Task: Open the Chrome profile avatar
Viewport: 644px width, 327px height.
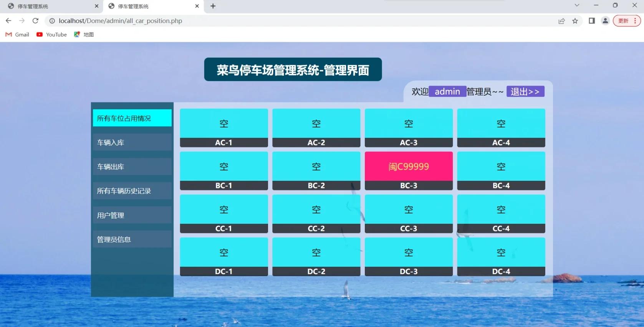Action: (605, 21)
